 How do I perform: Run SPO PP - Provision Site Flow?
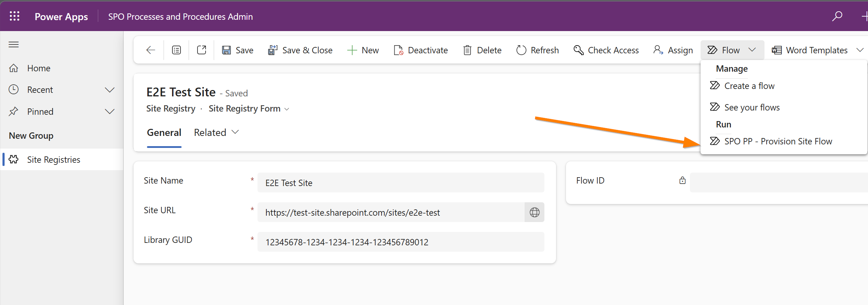pyautogui.click(x=778, y=141)
